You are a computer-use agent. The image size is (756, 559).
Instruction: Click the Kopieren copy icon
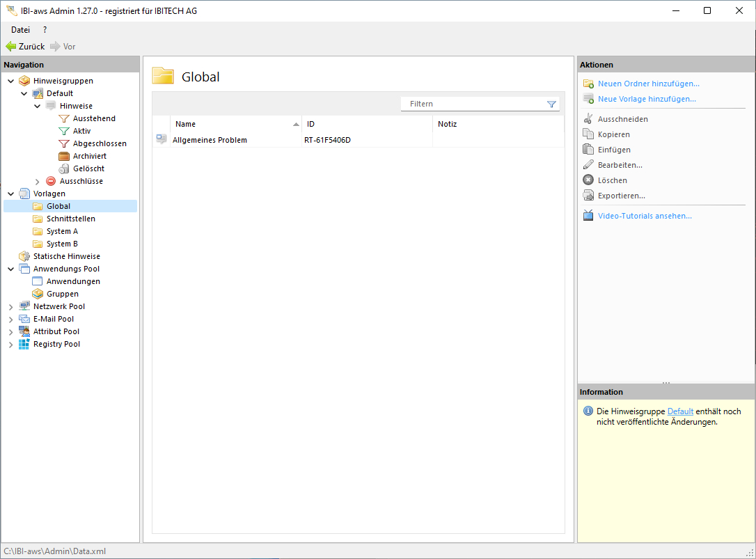pos(588,134)
